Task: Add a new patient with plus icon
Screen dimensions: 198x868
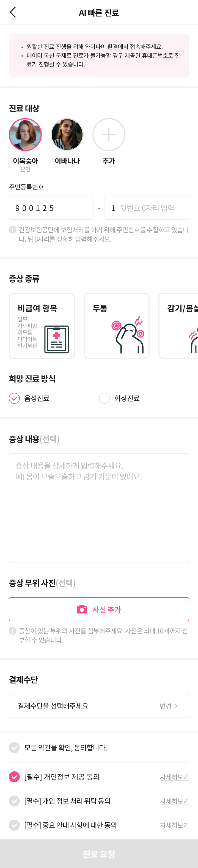Action: coord(109,134)
